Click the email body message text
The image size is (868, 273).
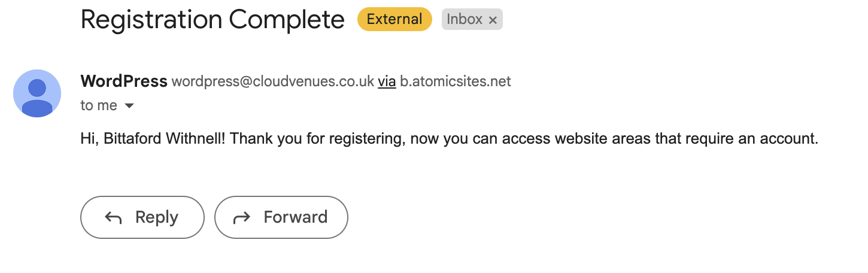449,139
